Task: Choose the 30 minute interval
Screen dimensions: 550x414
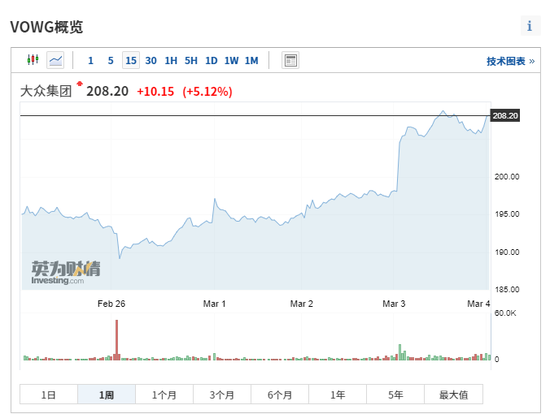Action: point(151,61)
